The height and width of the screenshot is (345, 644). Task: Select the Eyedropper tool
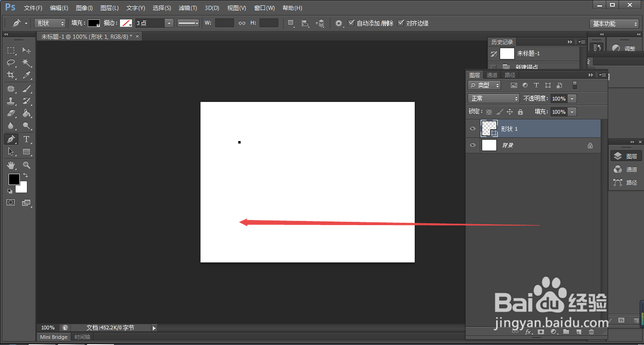coord(27,75)
